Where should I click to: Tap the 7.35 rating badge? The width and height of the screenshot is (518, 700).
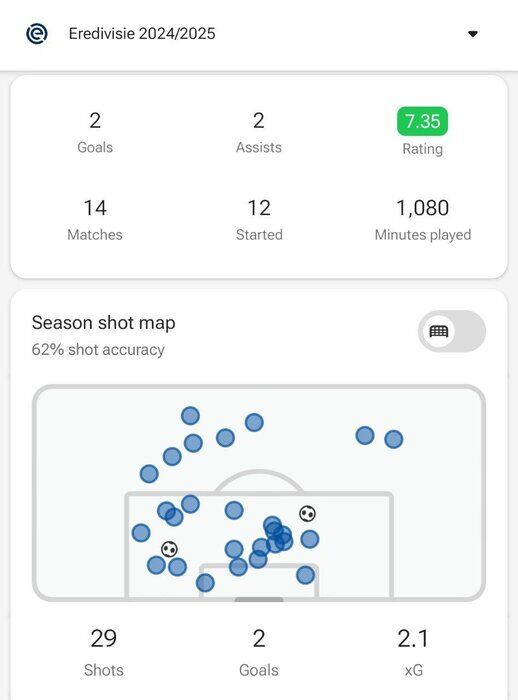[422, 121]
